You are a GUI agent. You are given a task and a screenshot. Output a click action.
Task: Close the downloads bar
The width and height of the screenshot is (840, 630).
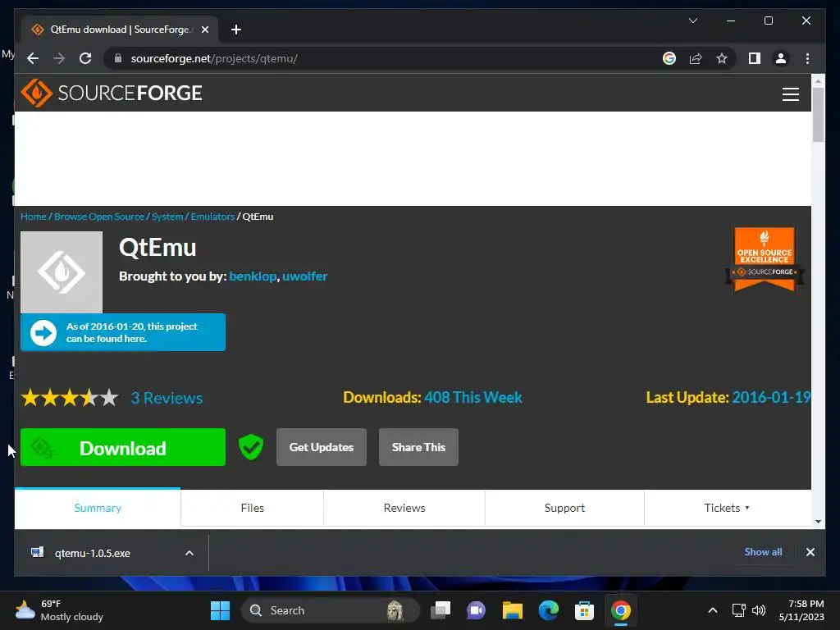[x=810, y=552]
